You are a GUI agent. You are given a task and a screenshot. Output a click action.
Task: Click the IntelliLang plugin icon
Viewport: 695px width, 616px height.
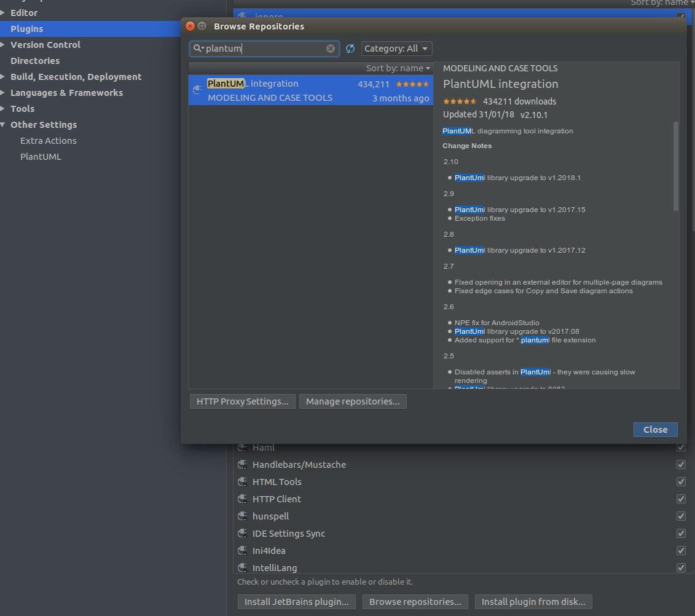click(x=242, y=567)
